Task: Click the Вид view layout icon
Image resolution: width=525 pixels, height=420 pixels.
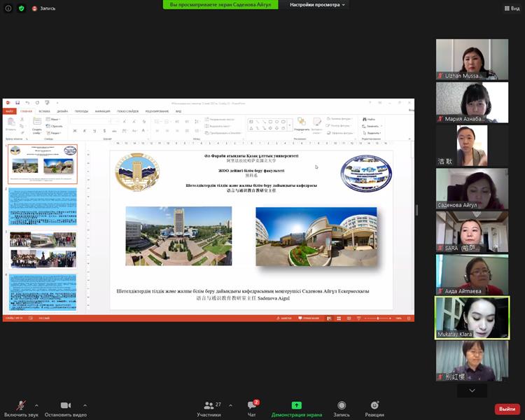Action: (x=512, y=8)
